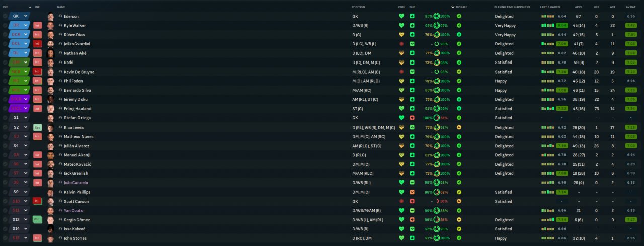Tick the selection circle for Kalvin Phillips
Screen dimensions: 644x246
[5, 192]
